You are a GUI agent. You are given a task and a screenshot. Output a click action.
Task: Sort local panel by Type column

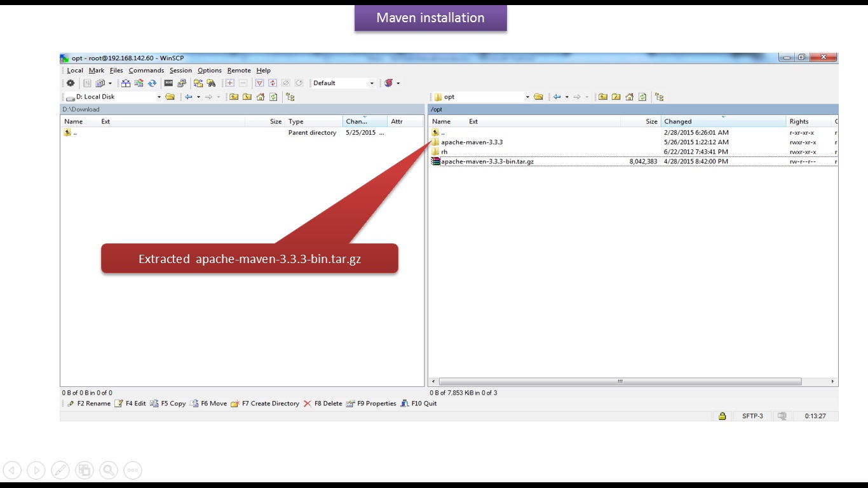(x=314, y=121)
